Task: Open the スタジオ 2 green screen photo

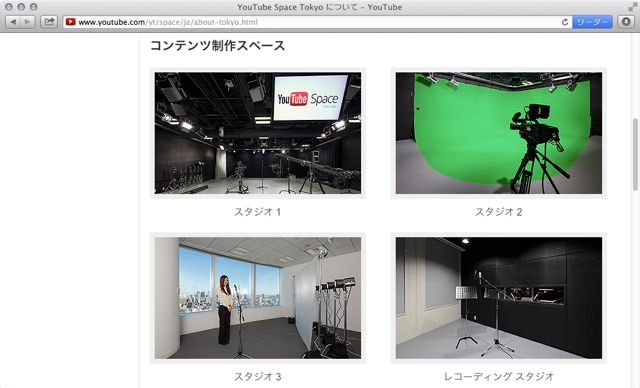Action: [499, 133]
